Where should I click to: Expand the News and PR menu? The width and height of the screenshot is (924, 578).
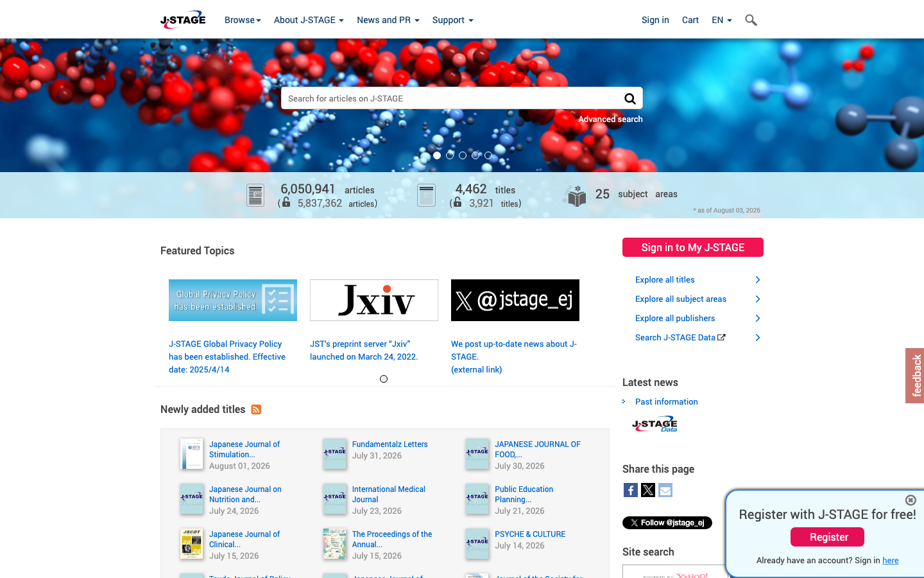tap(388, 20)
